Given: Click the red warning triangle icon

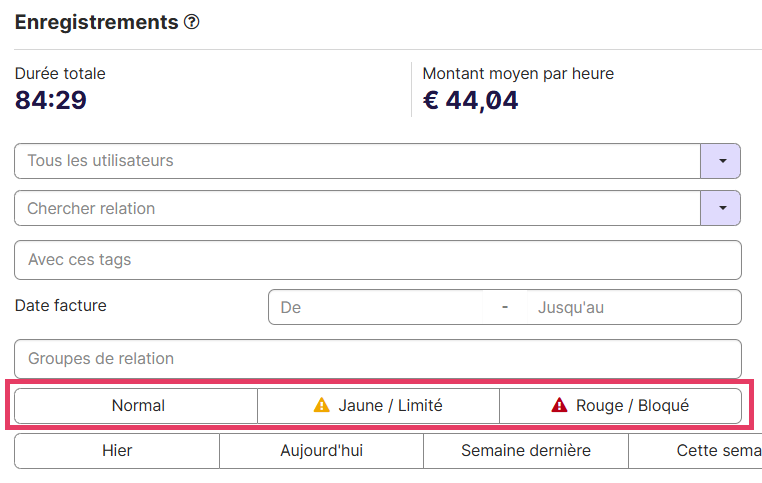Looking at the screenshot, I should [x=559, y=405].
